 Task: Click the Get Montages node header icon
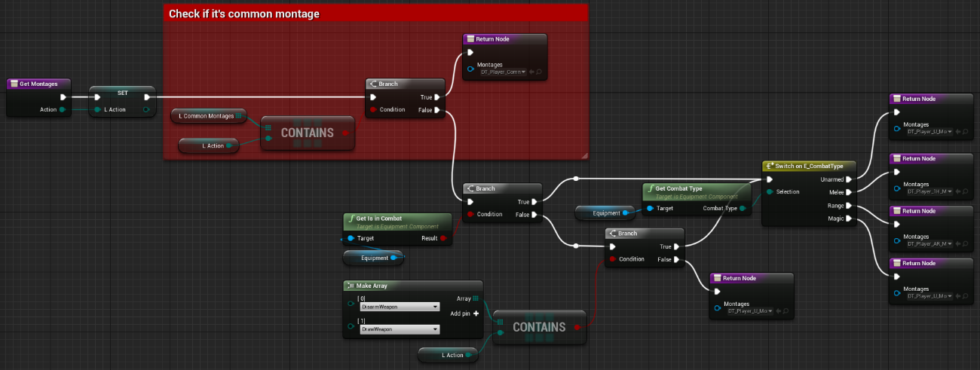click(x=14, y=84)
